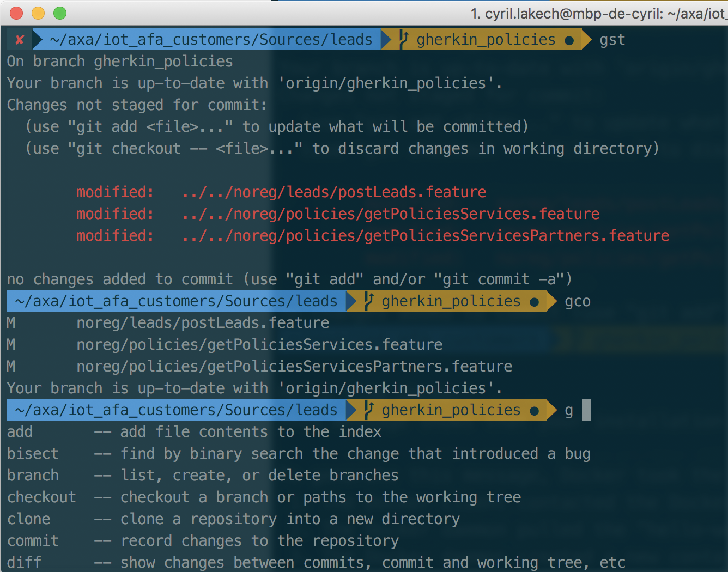Viewport: 728px width, 572px height.
Task: Click red modified getPoliciesServices.feature path
Action: click(391, 214)
